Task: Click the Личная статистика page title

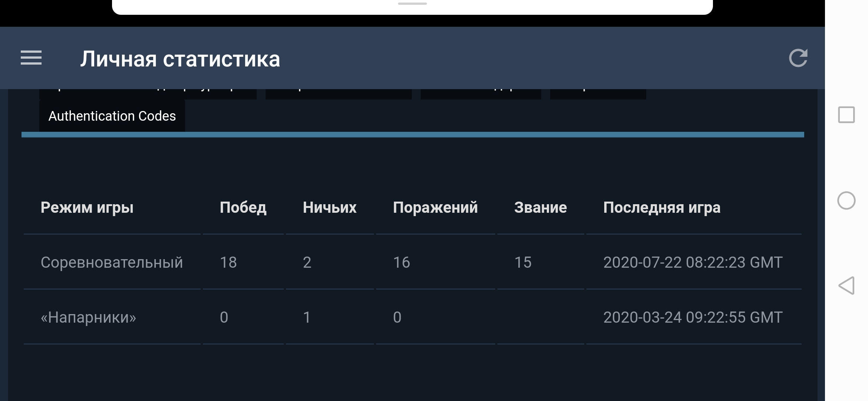Action: tap(180, 59)
